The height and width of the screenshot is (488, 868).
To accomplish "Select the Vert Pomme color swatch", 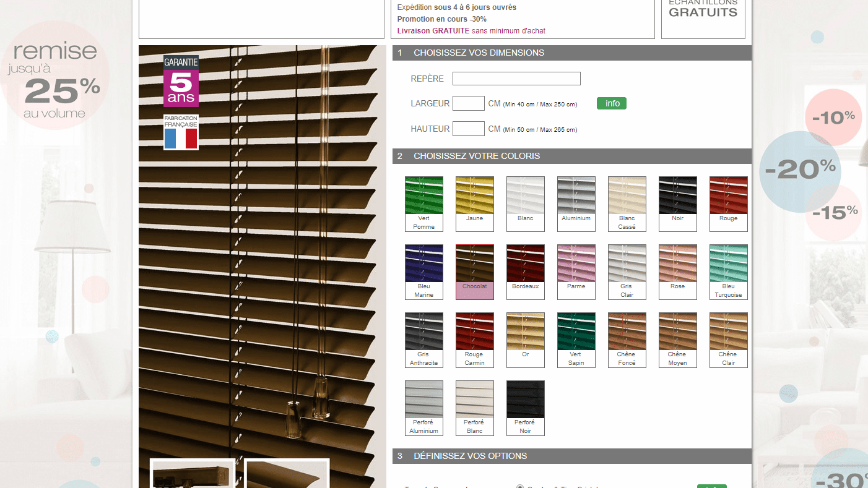I will click(x=424, y=204).
